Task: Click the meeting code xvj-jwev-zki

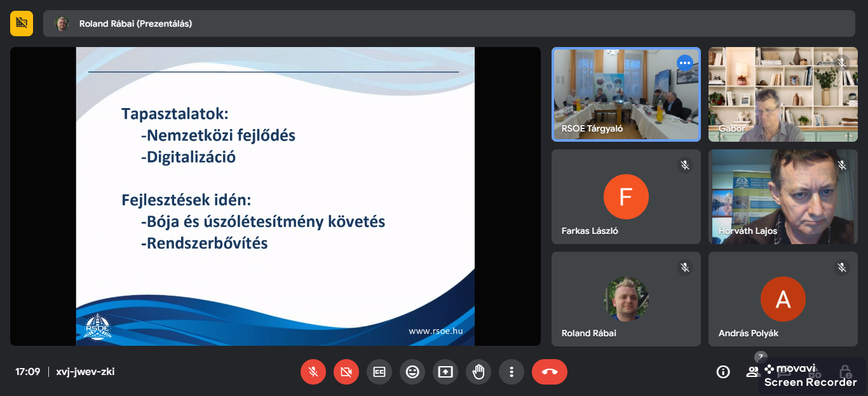Action: pos(85,372)
